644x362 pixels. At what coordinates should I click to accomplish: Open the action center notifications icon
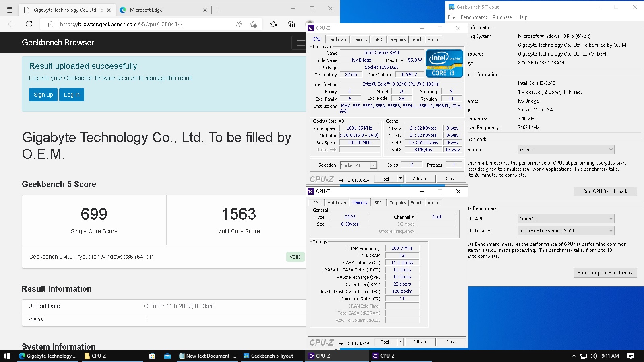pos(631,356)
